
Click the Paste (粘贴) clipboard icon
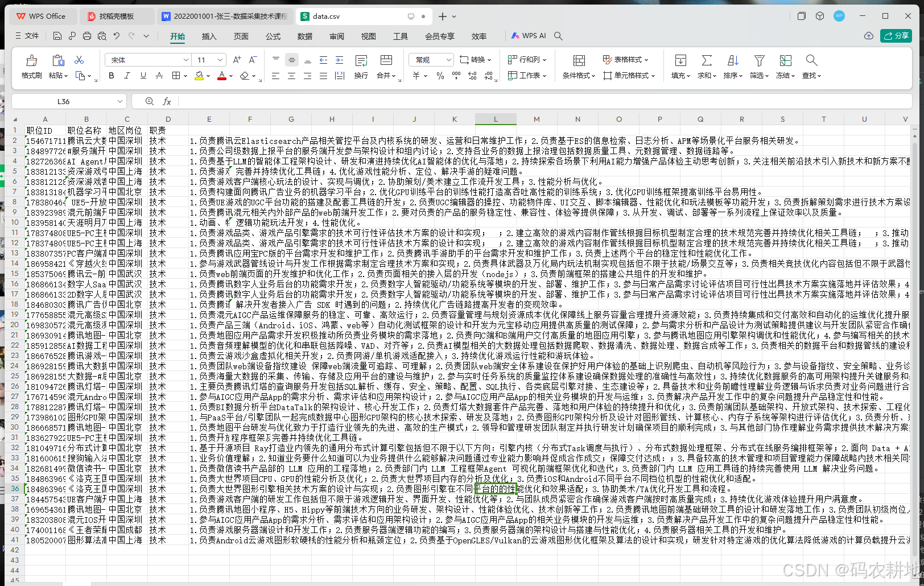[x=58, y=60]
